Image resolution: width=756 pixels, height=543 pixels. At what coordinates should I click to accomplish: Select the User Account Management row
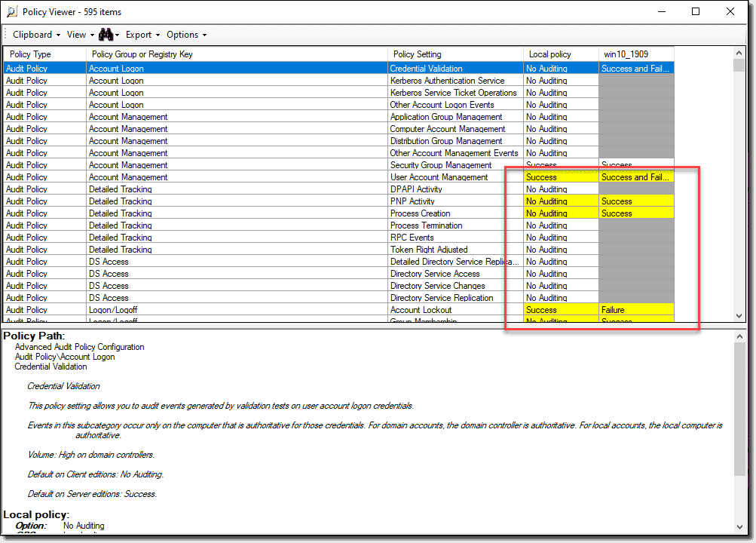pos(226,176)
